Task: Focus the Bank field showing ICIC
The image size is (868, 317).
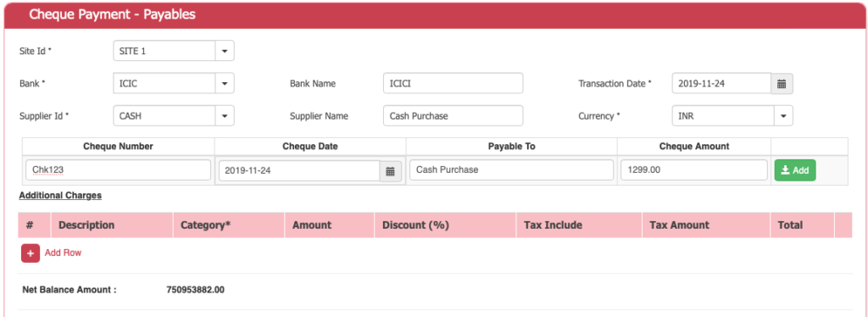Action: click(x=164, y=84)
